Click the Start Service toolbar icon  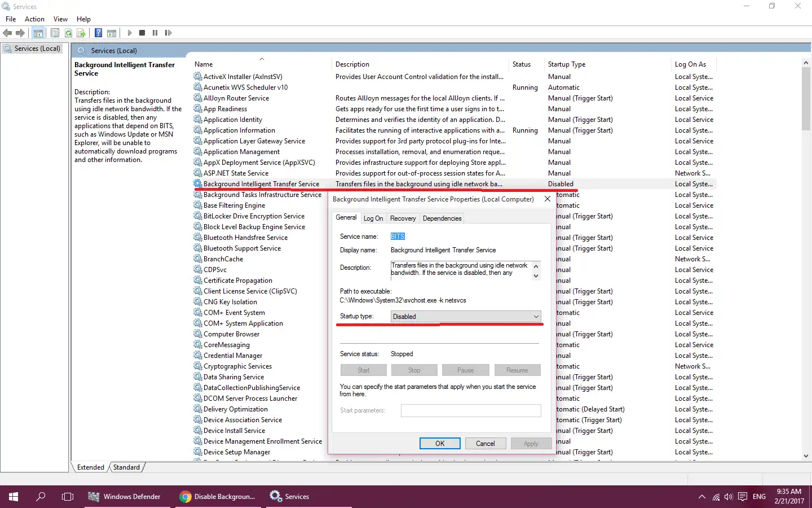[x=130, y=33]
